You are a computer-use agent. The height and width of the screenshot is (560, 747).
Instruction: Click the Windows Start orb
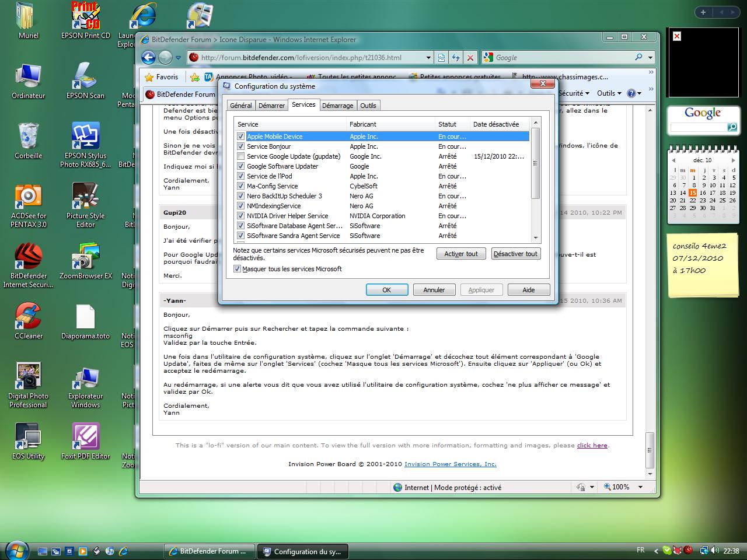pos(16,550)
